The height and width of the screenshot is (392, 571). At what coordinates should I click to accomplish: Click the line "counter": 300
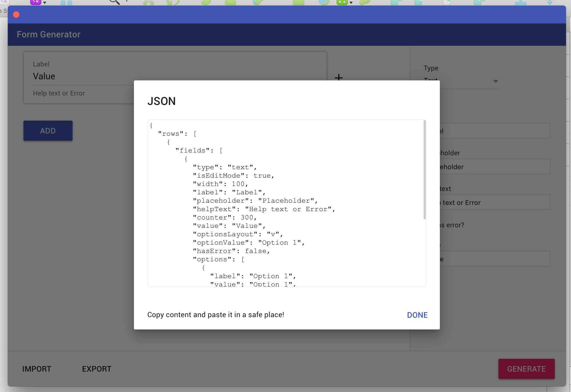coord(225,217)
